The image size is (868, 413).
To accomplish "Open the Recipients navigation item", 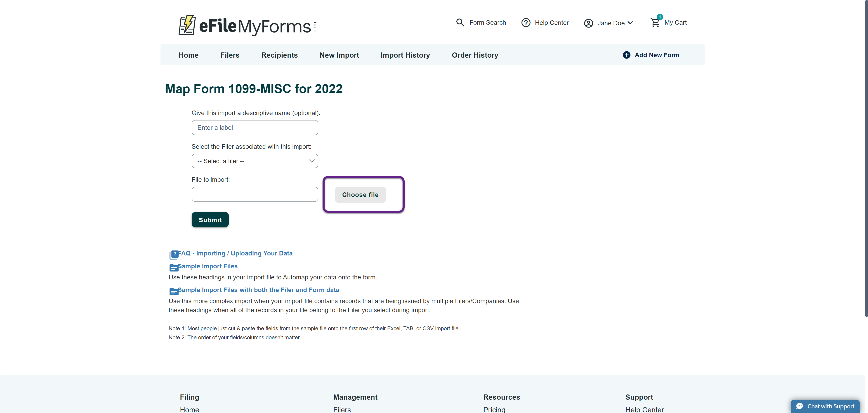I will point(279,55).
